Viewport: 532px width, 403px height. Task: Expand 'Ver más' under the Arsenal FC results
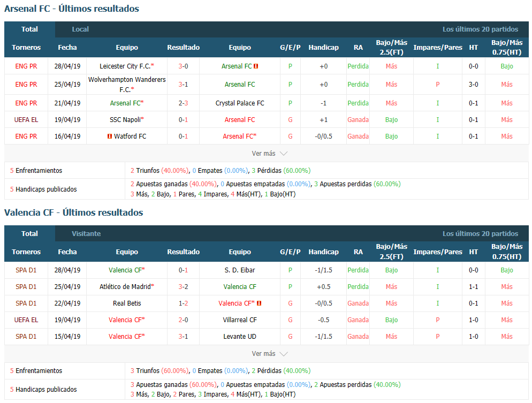pos(269,153)
